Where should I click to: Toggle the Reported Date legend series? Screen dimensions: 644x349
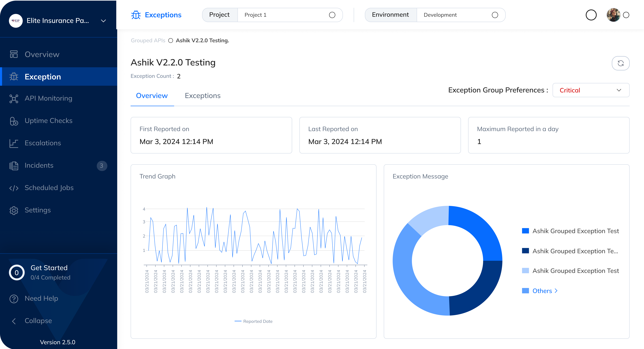point(254,321)
